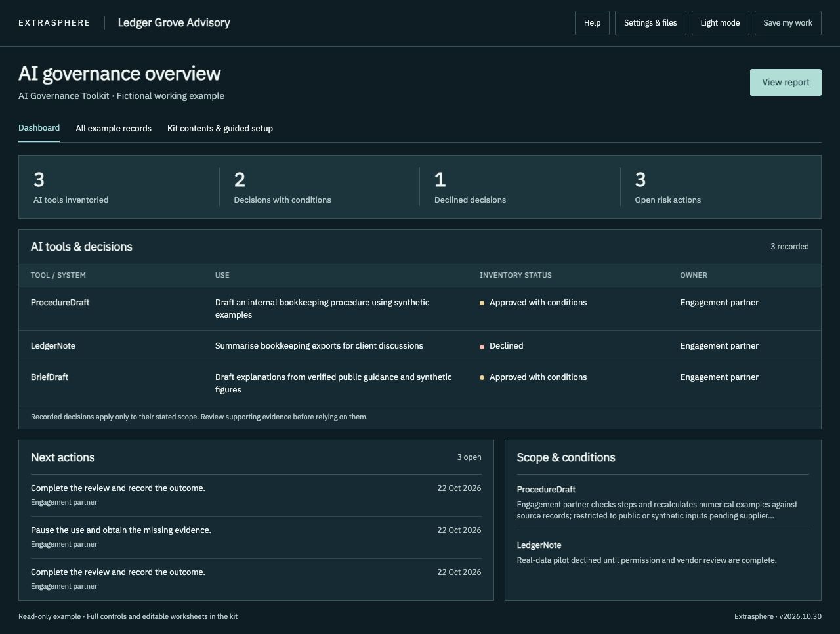Click Real-data pilot declined condition text

pos(646,560)
